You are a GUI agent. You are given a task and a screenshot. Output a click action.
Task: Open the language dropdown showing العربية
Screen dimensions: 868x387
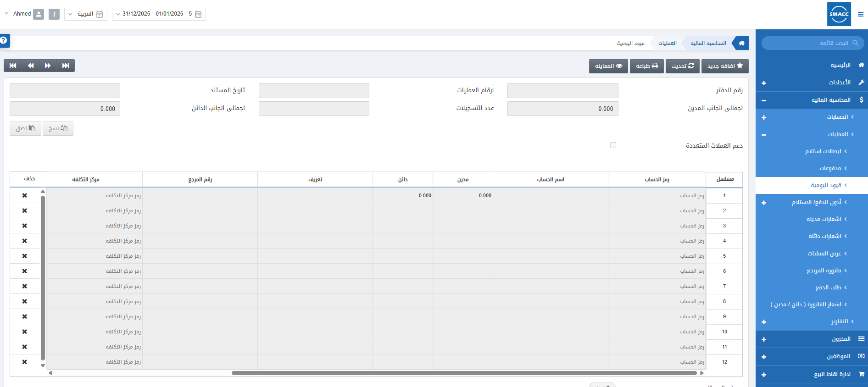(x=86, y=14)
